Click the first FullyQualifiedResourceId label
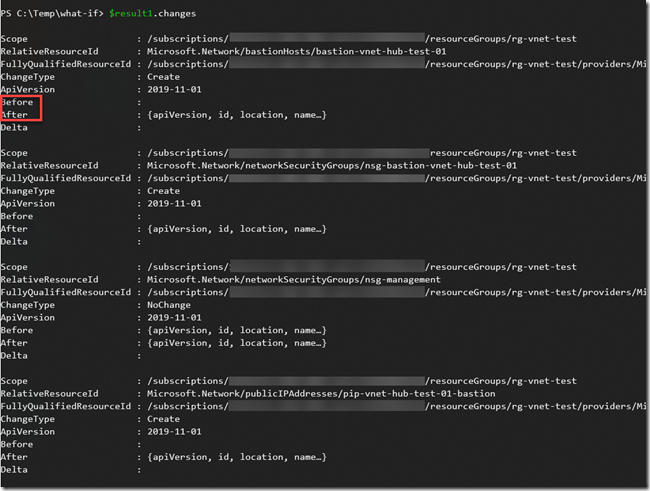 pos(66,64)
